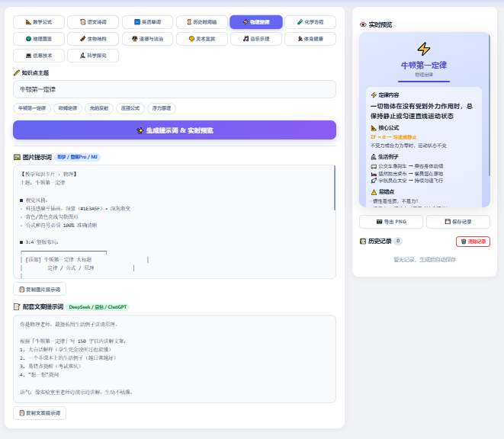Click the rocket icon in 宇航员在太空 row
Viewport: 504px width, 439px height.
374,181
